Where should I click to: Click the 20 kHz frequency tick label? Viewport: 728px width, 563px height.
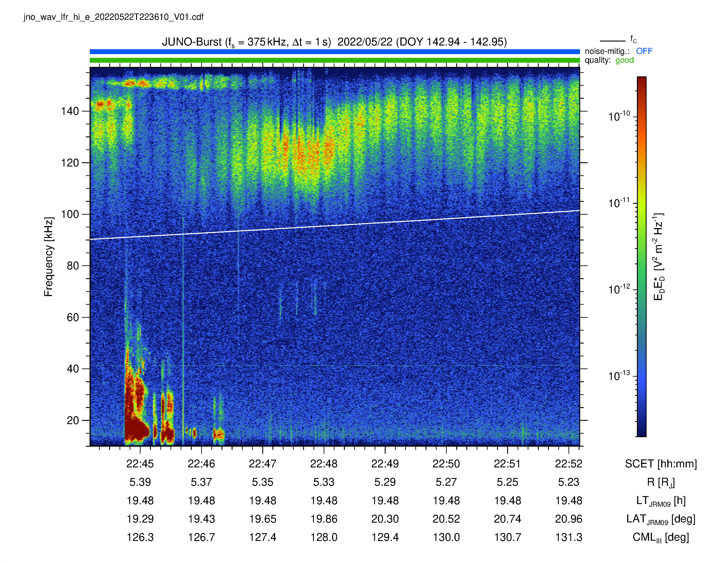pos(73,420)
